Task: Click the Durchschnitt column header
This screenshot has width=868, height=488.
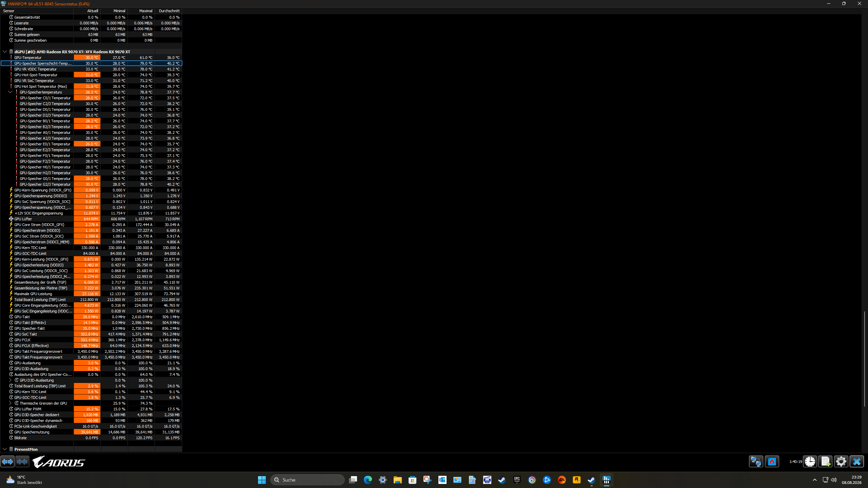Action: point(169,11)
